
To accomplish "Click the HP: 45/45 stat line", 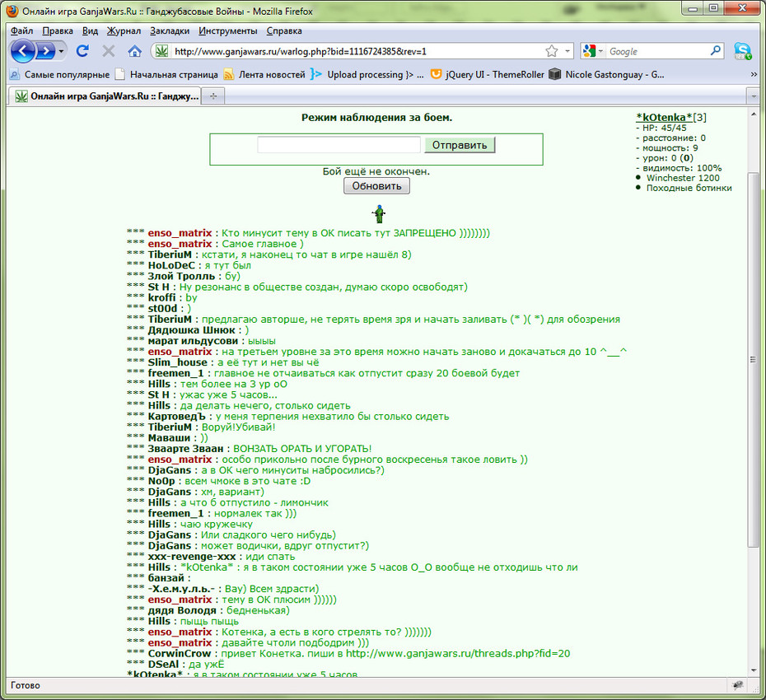I will (x=665, y=128).
